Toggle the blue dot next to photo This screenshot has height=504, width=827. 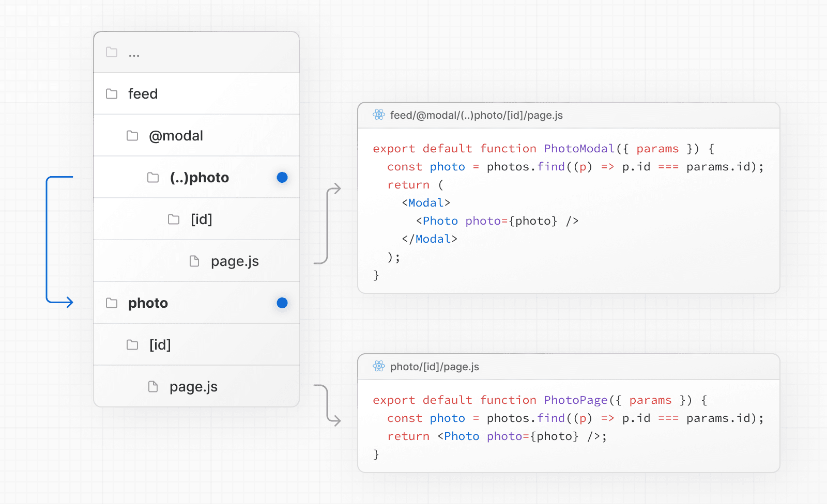tap(282, 303)
